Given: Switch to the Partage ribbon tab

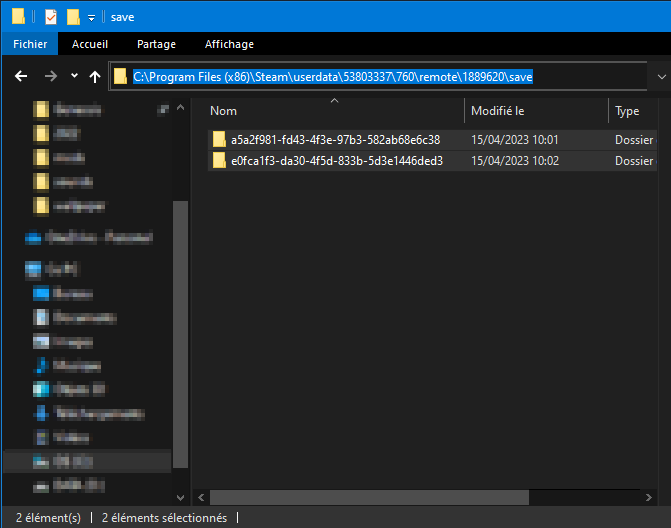Looking at the screenshot, I should [156, 44].
